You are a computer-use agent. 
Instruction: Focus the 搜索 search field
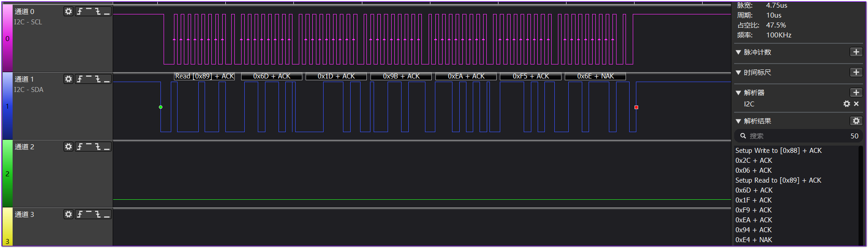pos(798,136)
